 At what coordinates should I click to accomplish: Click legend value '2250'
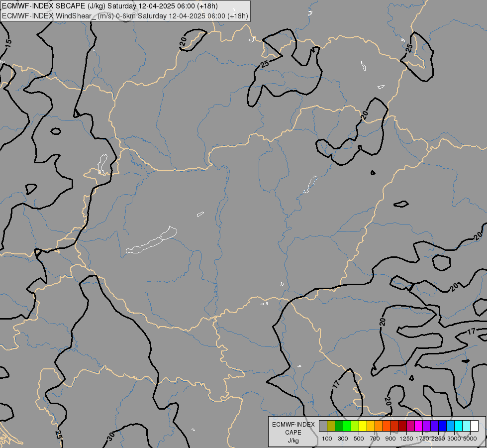click(438, 439)
